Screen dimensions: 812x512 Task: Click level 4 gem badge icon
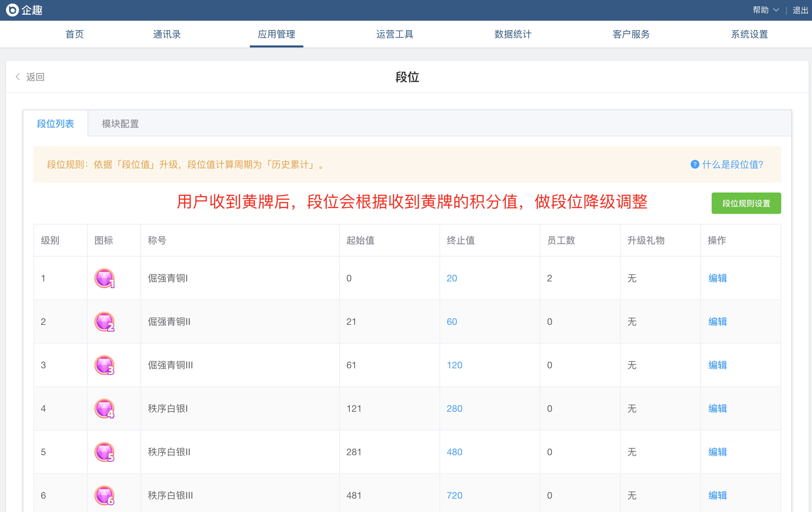tap(105, 408)
